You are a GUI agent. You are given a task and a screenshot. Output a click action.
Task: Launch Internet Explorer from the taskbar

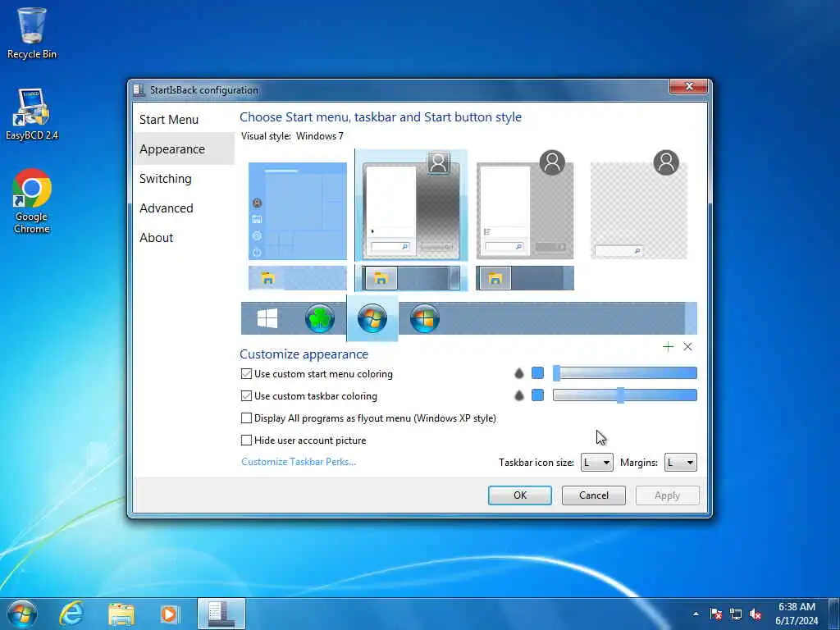click(x=72, y=614)
